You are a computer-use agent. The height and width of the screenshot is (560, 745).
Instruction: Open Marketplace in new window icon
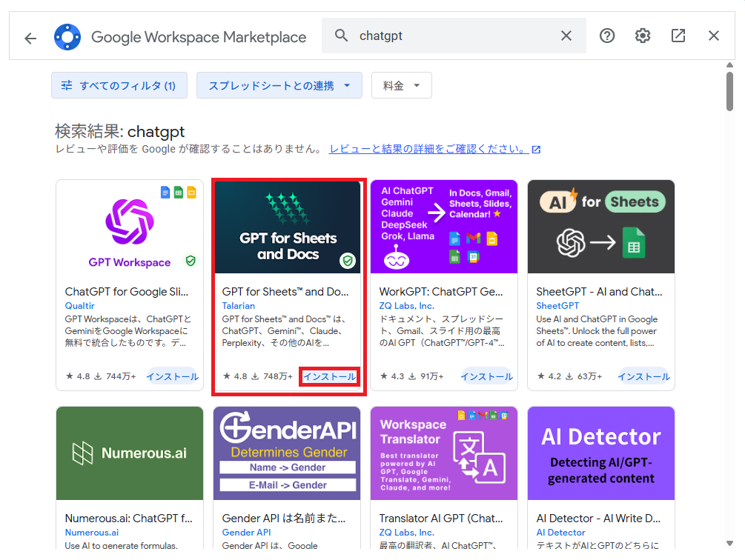pos(678,36)
